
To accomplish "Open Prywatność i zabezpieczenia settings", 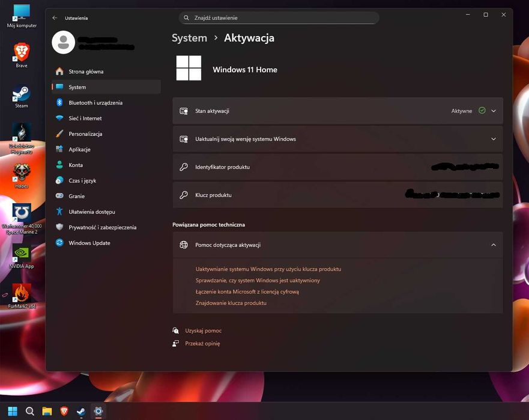I will pos(106,227).
